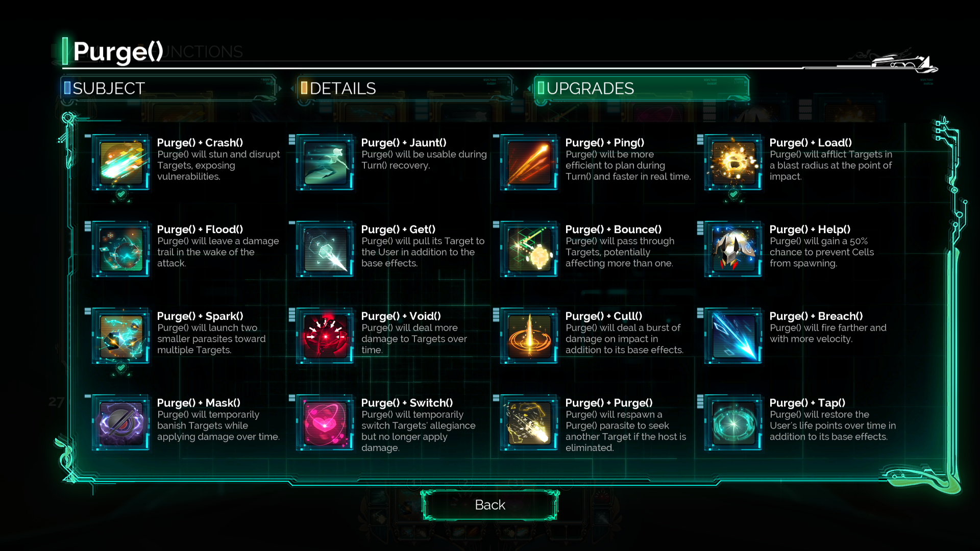Click the Purge() + Cull() title text

point(604,316)
